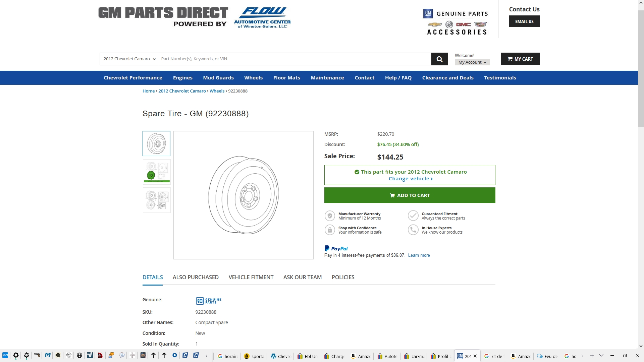Click the Email Us button
This screenshot has width=644, height=362.
[x=524, y=21]
